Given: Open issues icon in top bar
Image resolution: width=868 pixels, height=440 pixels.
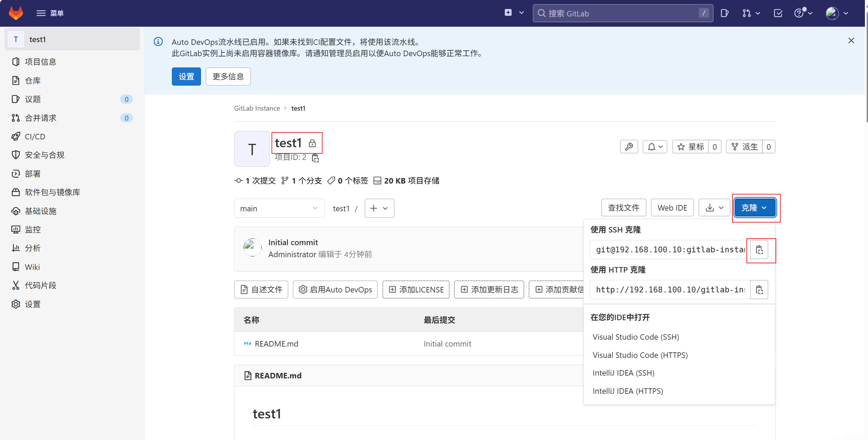Looking at the screenshot, I should pos(724,13).
